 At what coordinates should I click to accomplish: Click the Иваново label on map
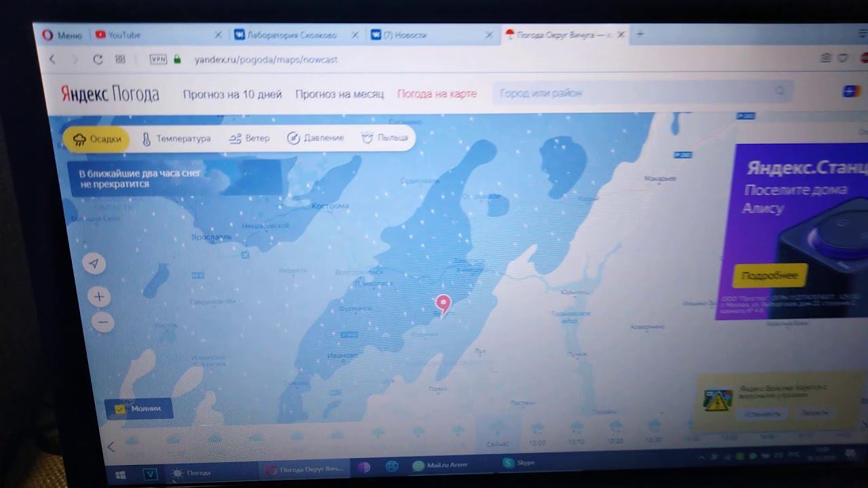[x=342, y=355]
